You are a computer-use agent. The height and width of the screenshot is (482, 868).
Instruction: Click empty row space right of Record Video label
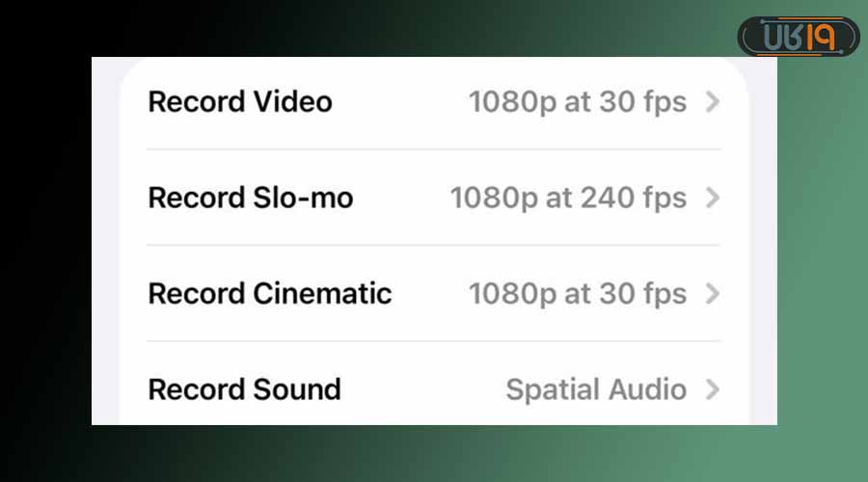[x=400, y=102]
